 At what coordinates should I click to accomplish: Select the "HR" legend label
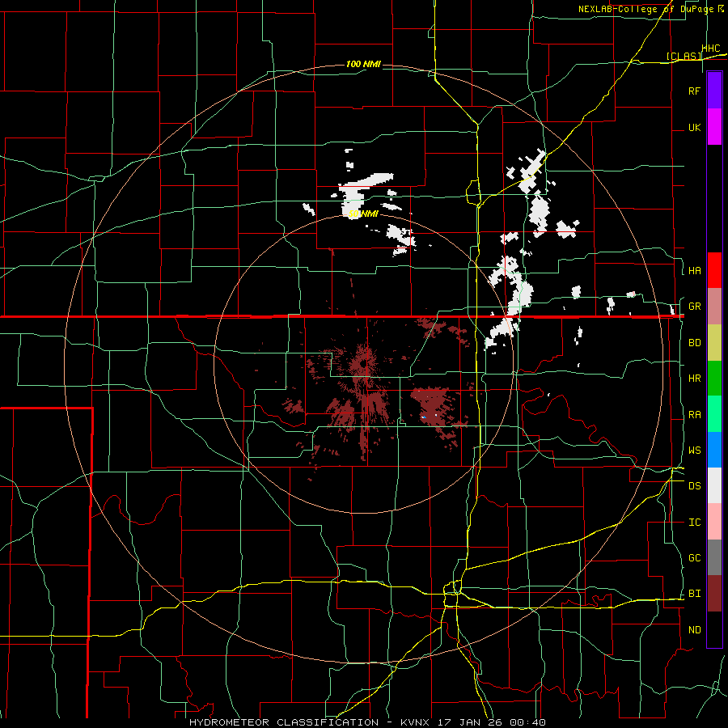point(694,379)
